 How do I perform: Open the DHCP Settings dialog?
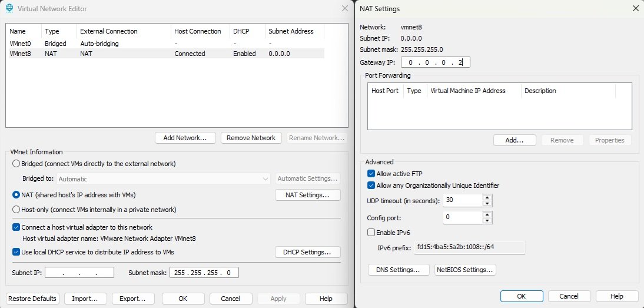[x=307, y=252]
